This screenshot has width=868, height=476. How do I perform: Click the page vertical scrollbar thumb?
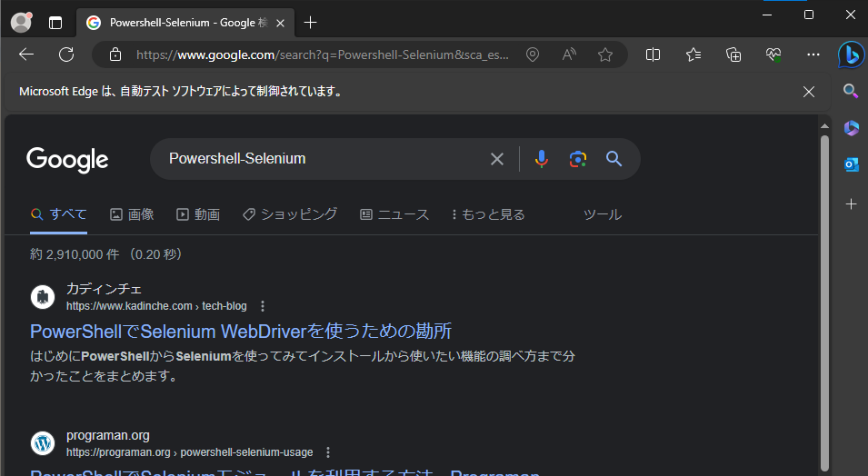click(x=824, y=302)
